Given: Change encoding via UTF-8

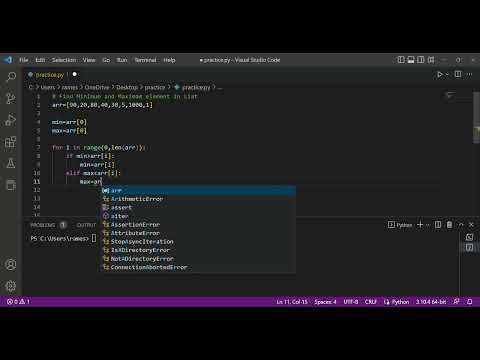Looking at the screenshot, I should click(351, 302).
